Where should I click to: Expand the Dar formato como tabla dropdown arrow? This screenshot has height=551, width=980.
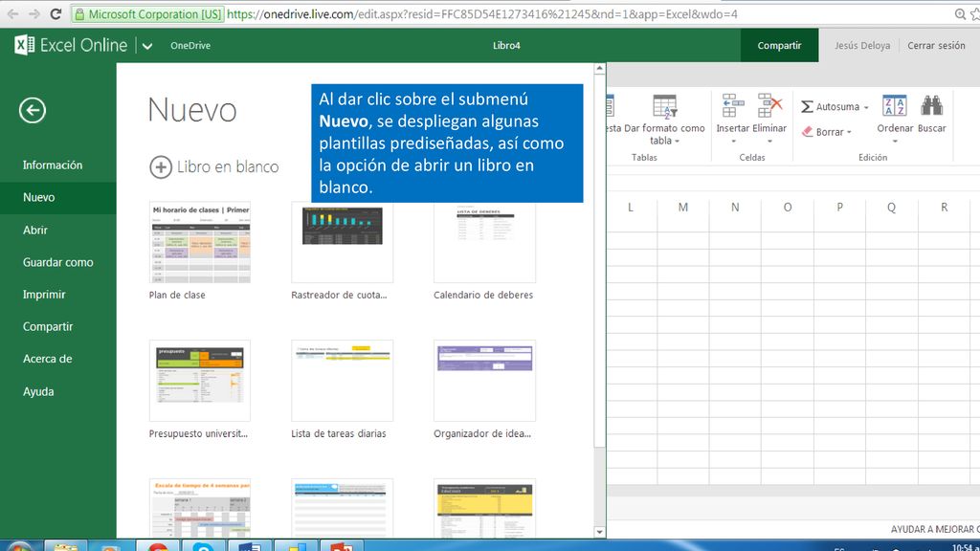(677, 142)
